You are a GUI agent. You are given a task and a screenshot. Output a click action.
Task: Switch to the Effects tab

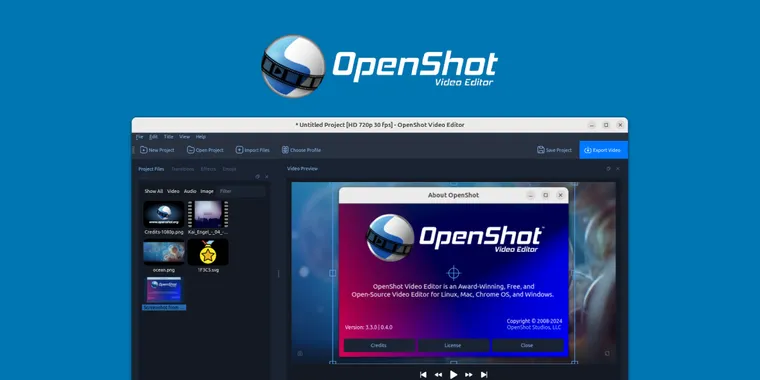[208, 169]
